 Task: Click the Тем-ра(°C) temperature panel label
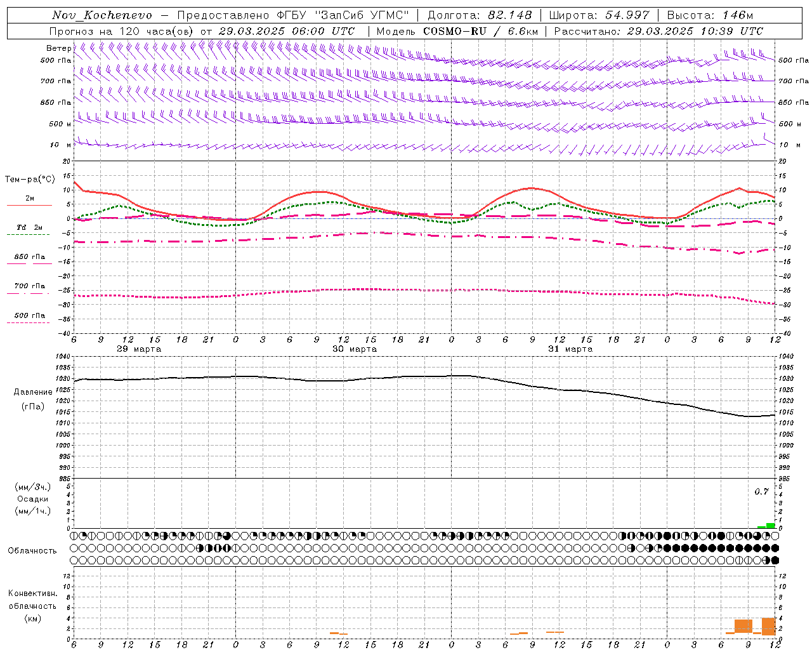[x=30, y=180]
